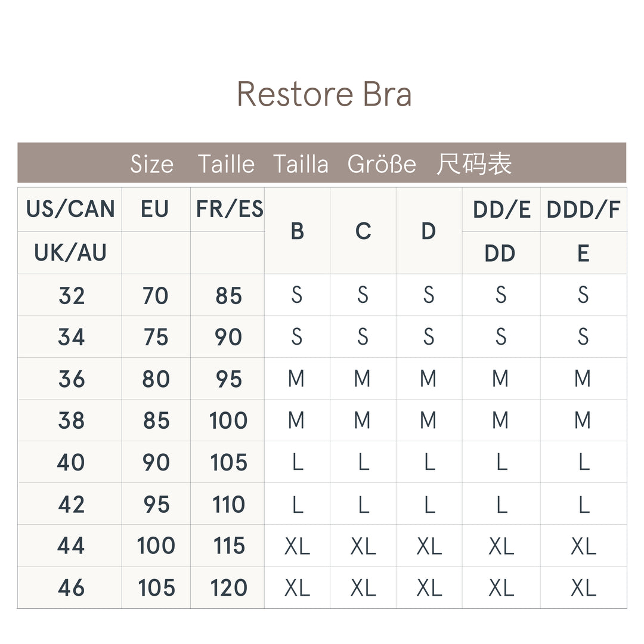Click the B cup column header

[297, 231]
